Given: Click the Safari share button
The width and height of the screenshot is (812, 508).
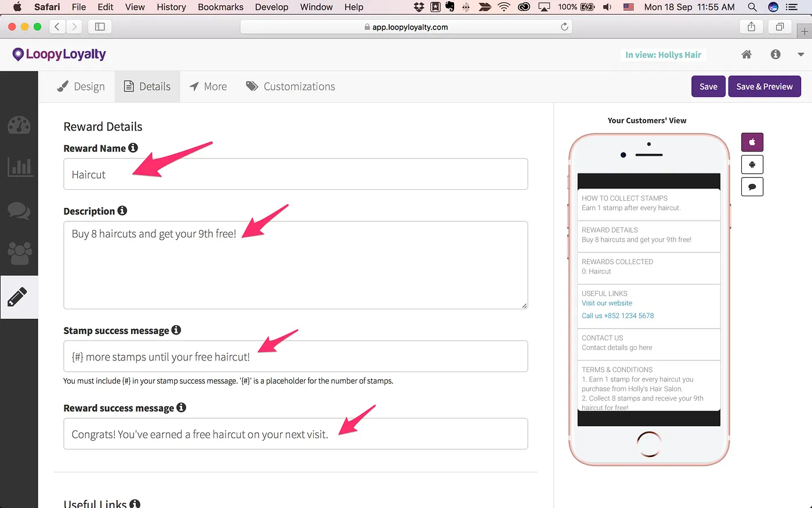Looking at the screenshot, I should [x=751, y=27].
